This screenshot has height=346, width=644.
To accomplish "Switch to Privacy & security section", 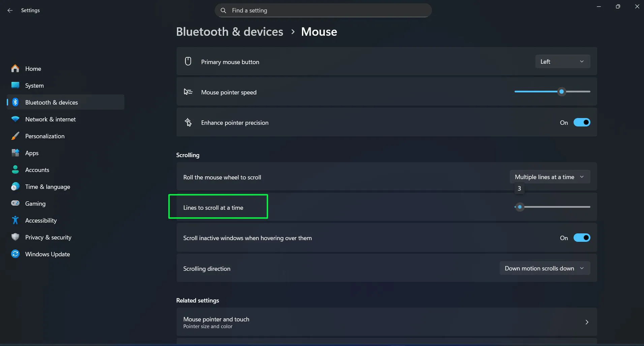I will 48,237.
